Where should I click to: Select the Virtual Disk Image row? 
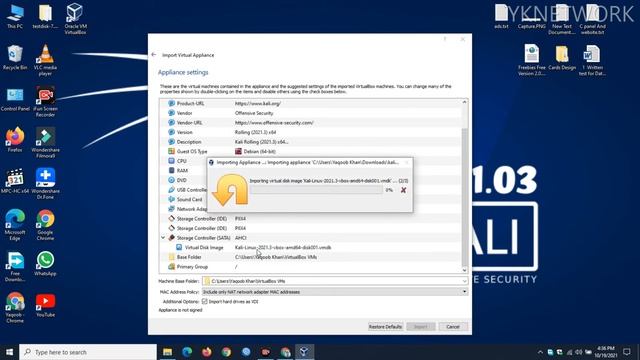pos(310,247)
